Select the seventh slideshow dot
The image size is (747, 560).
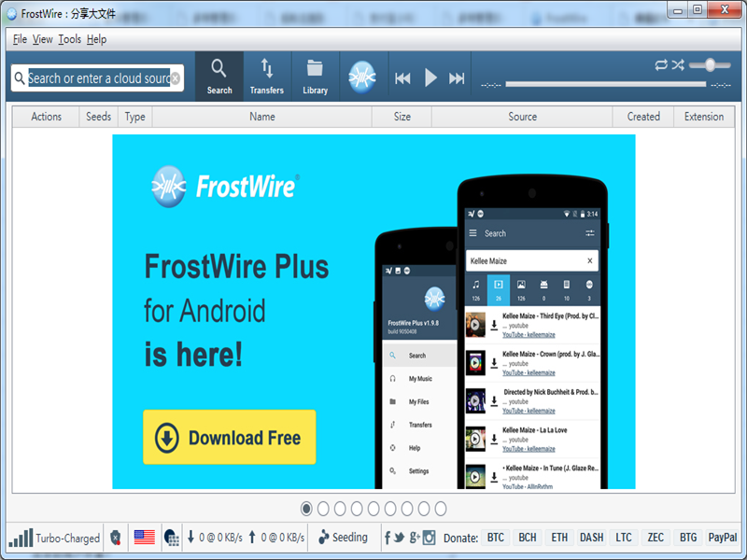407,509
